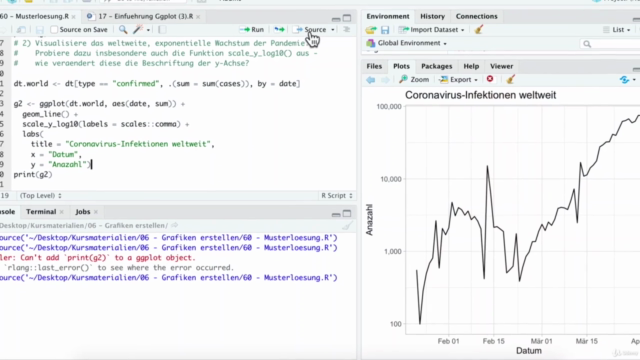This screenshot has height=360, width=640.
Task: Minimize the console pane
Action: pyautogui.click(x=336, y=214)
